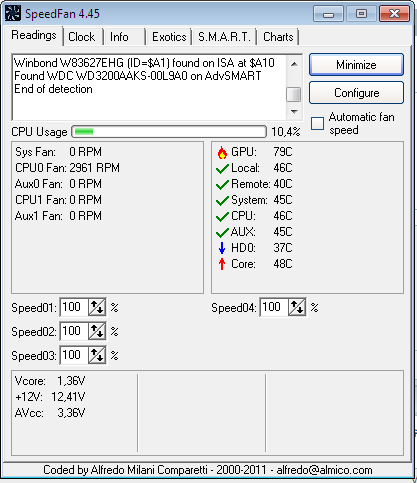The width and height of the screenshot is (417, 483).
Task: Click the Configure button
Action: tap(356, 93)
